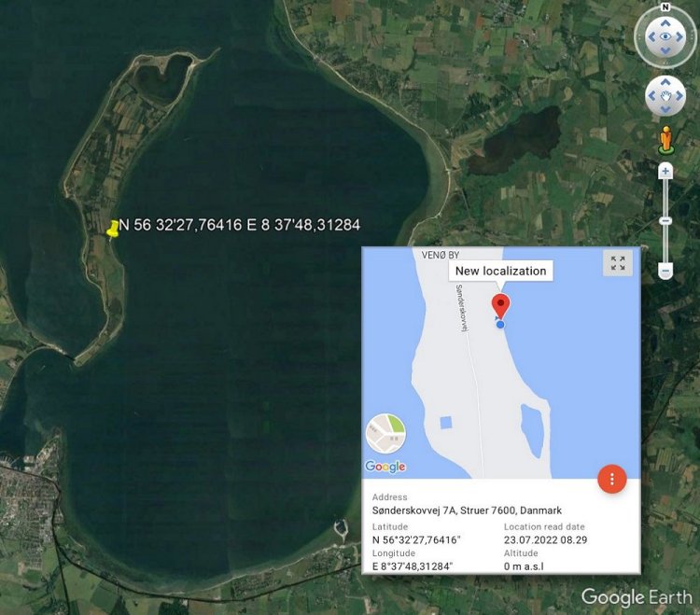700x615 pixels.
Task: Click the New localization label
Action: tap(501, 271)
